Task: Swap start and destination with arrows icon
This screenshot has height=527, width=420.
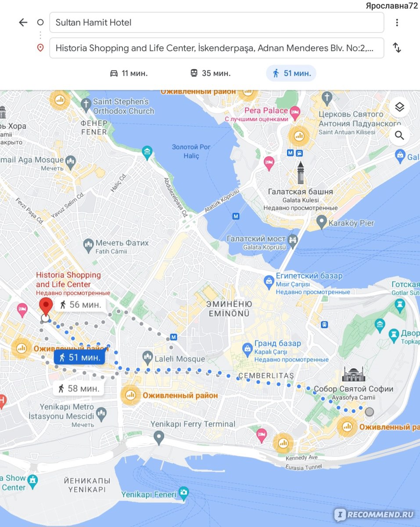Action: click(x=397, y=48)
